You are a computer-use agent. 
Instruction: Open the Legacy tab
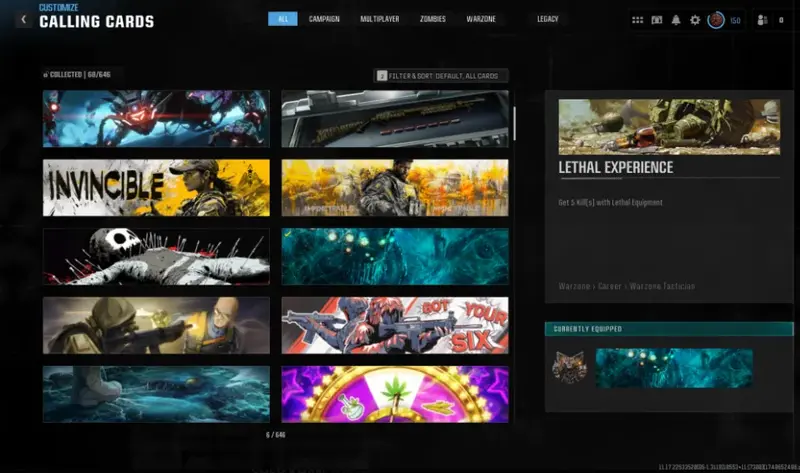[547, 18]
